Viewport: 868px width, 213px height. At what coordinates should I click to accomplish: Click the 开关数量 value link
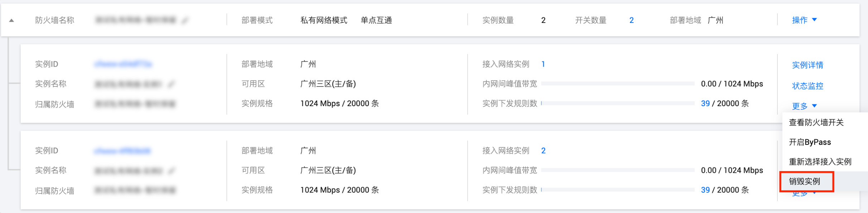tap(632, 20)
